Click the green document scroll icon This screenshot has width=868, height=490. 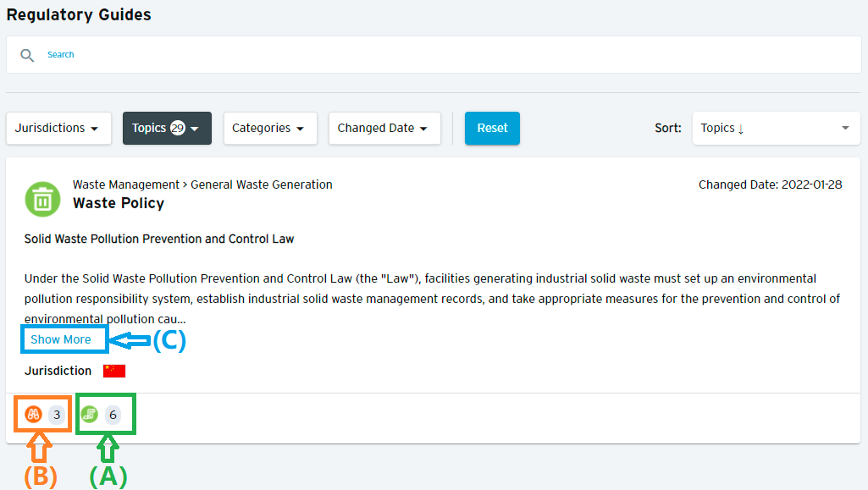[89, 414]
